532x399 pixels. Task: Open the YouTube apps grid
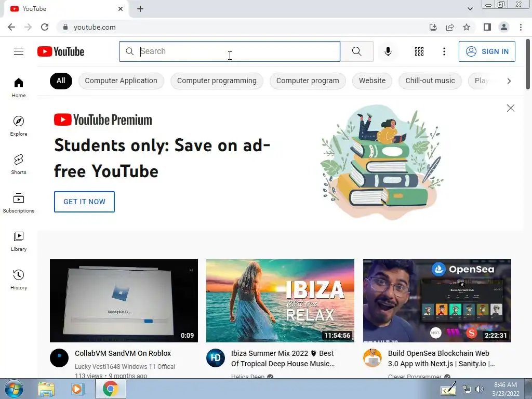click(x=419, y=51)
